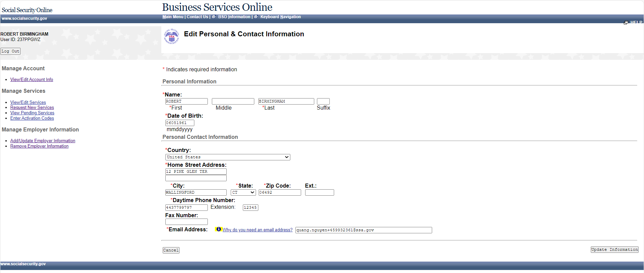Open the Contact Us page
The height and width of the screenshot is (273, 644).
pos(197,17)
